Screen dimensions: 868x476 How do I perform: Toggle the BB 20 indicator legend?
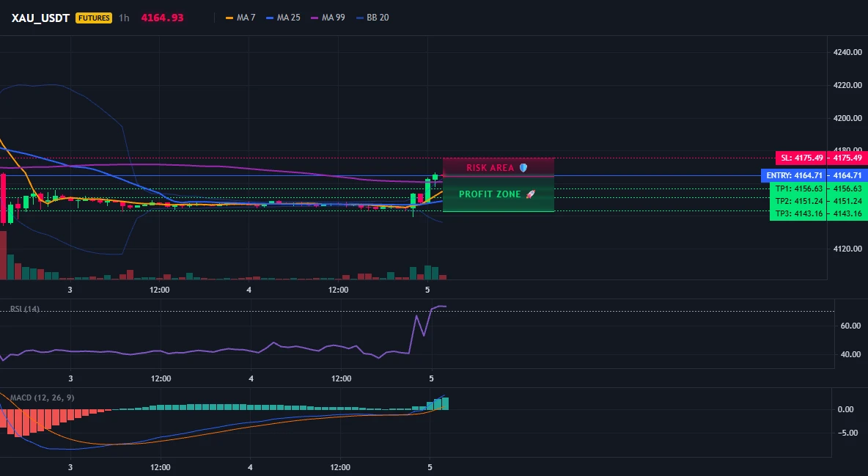coord(372,18)
